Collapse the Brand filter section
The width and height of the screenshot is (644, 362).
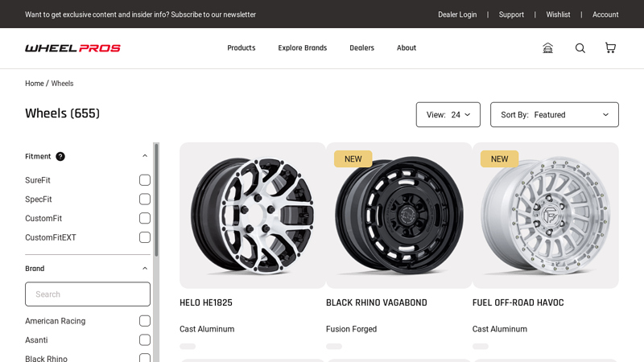(x=145, y=269)
